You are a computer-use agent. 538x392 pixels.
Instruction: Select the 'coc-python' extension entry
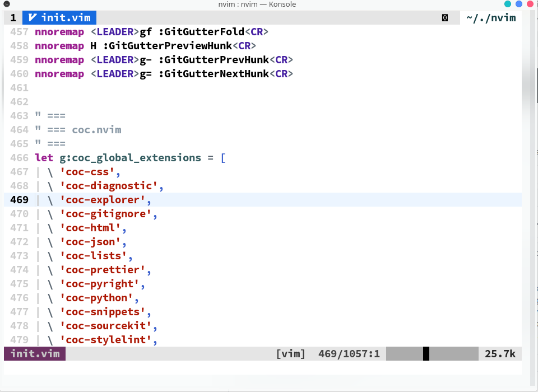[x=101, y=297]
